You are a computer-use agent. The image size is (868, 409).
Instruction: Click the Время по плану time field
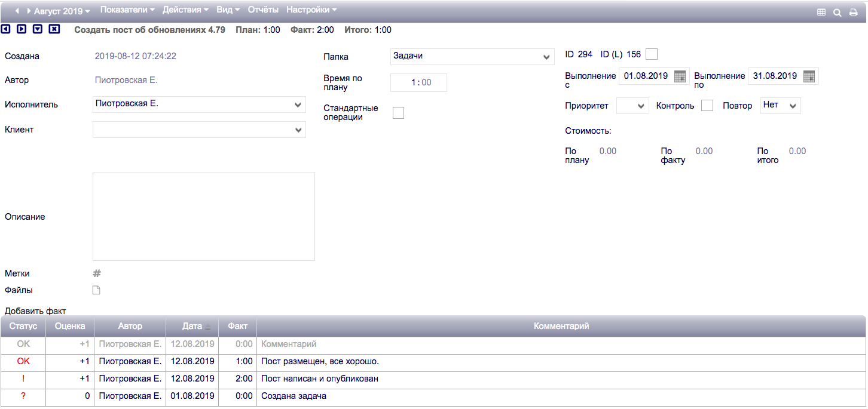[x=418, y=83]
